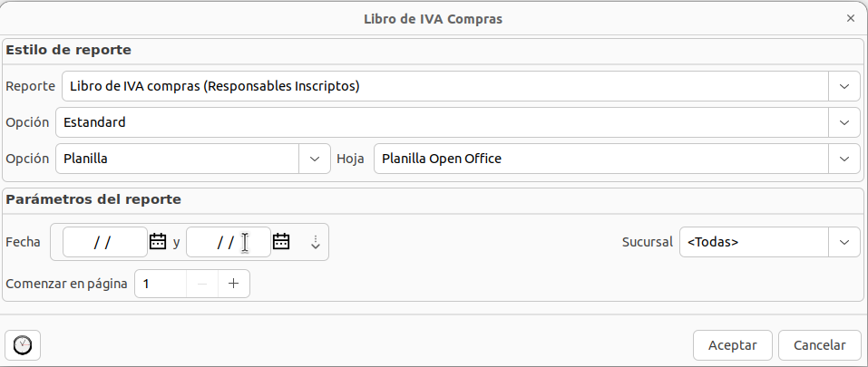Click the date range options arrow icon
Screen dimensions: 868x367
click(x=315, y=242)
